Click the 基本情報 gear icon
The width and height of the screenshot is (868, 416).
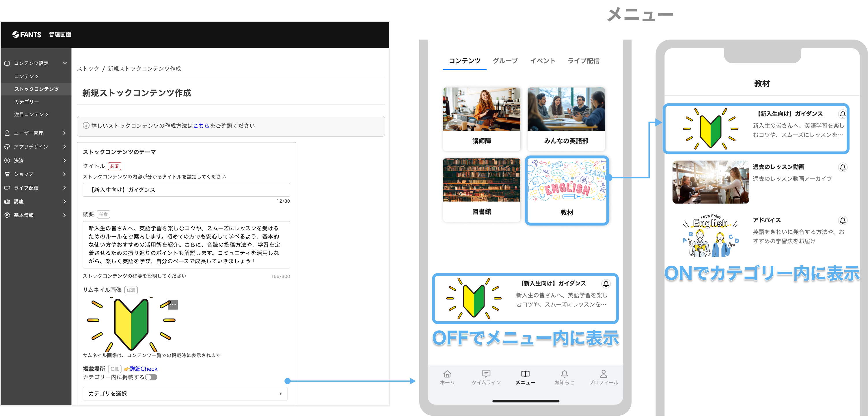pyautogui.click(x=7, y=215)
